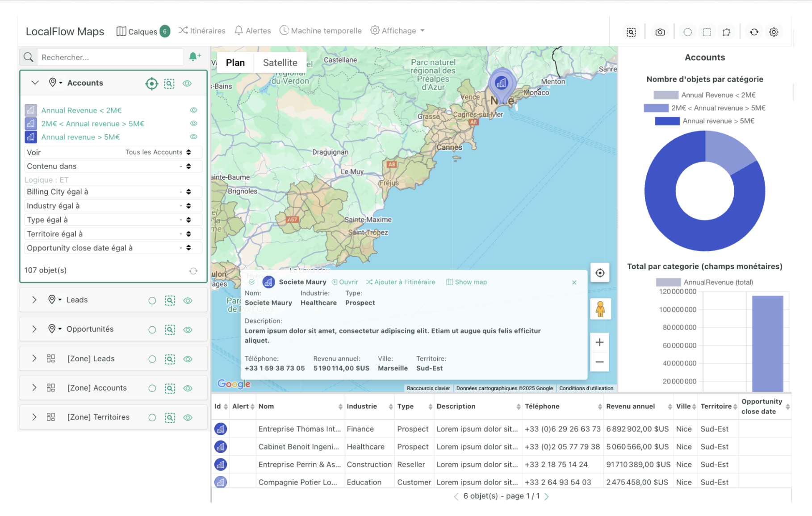The image size is (812, 516).
Task: Collapse the Accounts layer panel
Action: coord(34,83)
